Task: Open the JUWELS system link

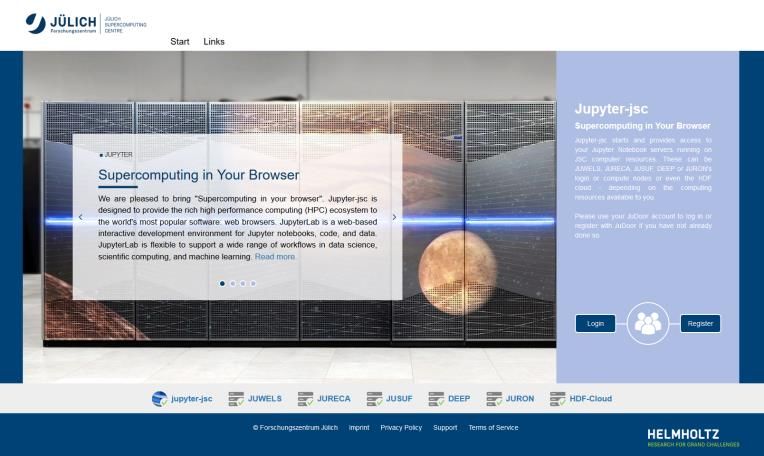Action: pos(265,399)
